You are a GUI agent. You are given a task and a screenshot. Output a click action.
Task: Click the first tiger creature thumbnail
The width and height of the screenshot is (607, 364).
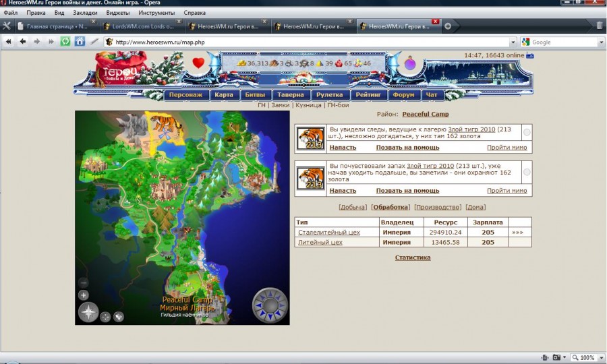311,138
